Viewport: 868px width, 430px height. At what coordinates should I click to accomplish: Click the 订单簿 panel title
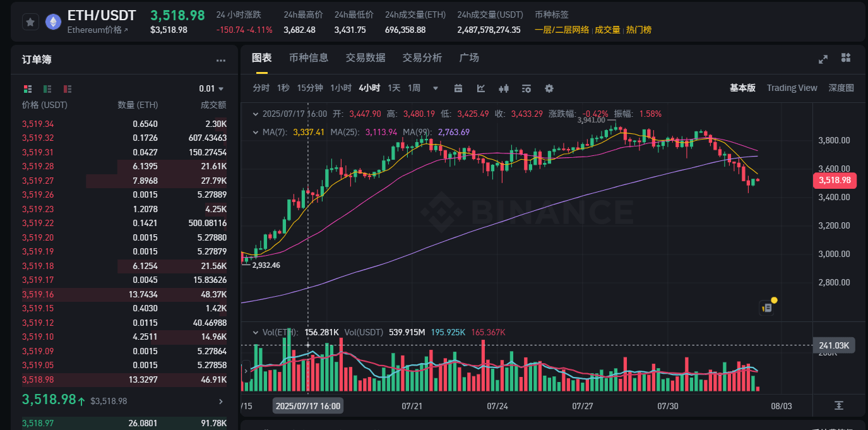(37, 60)
